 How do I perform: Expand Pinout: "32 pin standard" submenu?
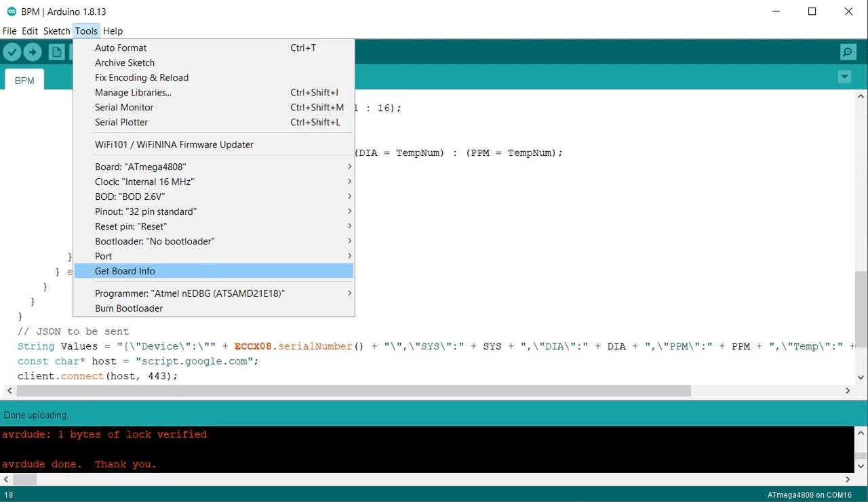coord(214,212)
